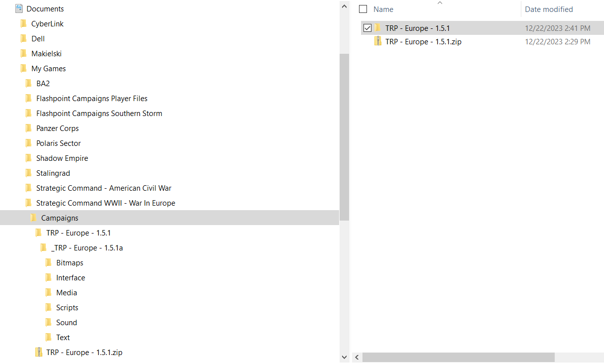Toggle the select-all checkbox in header
Image resolution: width=604 pixels, height=364 pixels.
coord(363,9)
